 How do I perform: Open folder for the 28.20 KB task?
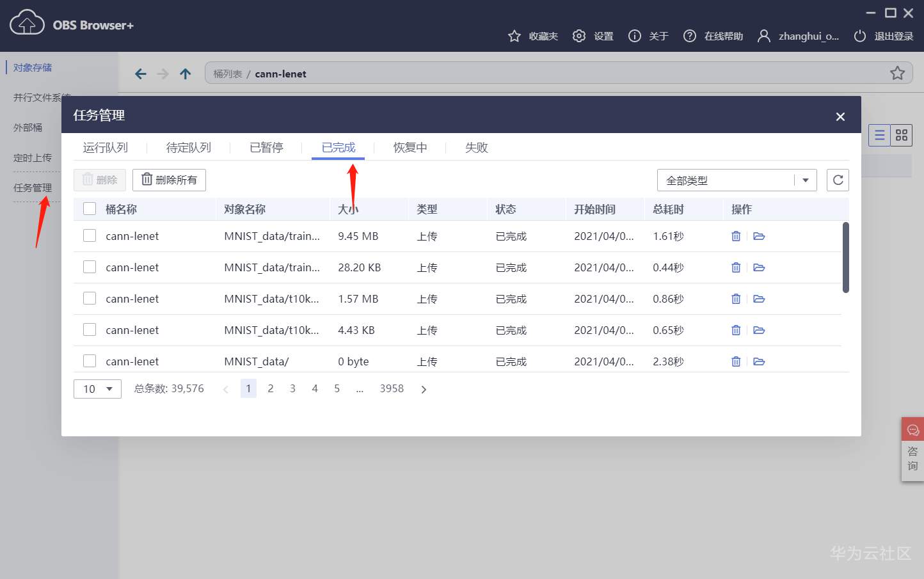(x=759, y=267)
